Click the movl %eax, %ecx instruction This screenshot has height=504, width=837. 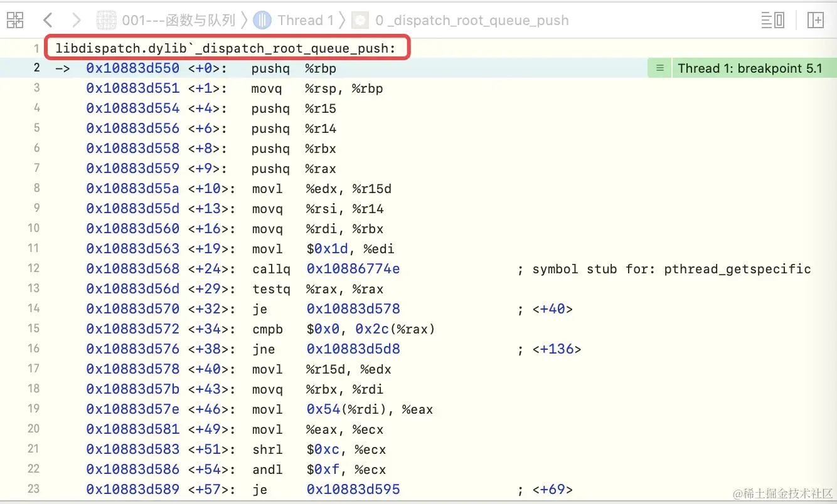pos(317,429)
